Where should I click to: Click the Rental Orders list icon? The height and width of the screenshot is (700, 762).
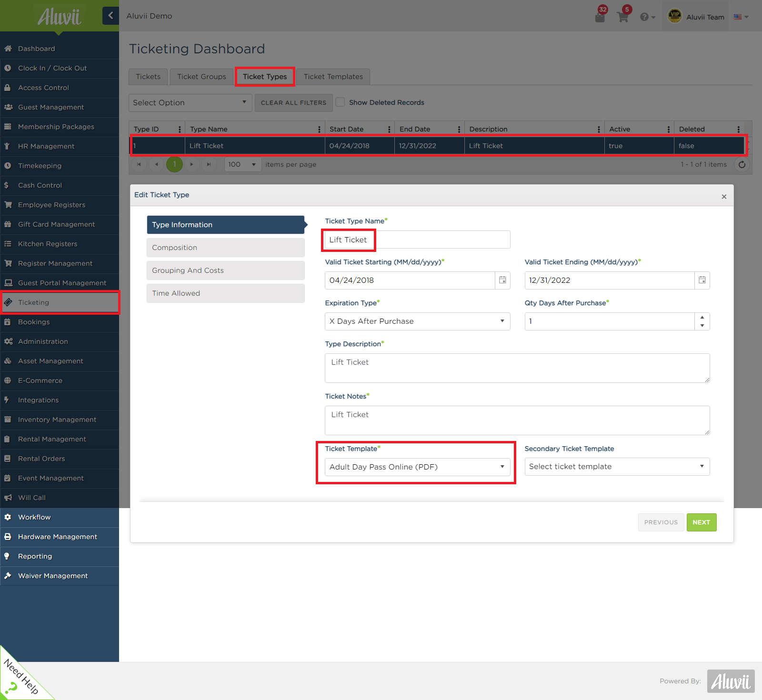tap(7, 459)
